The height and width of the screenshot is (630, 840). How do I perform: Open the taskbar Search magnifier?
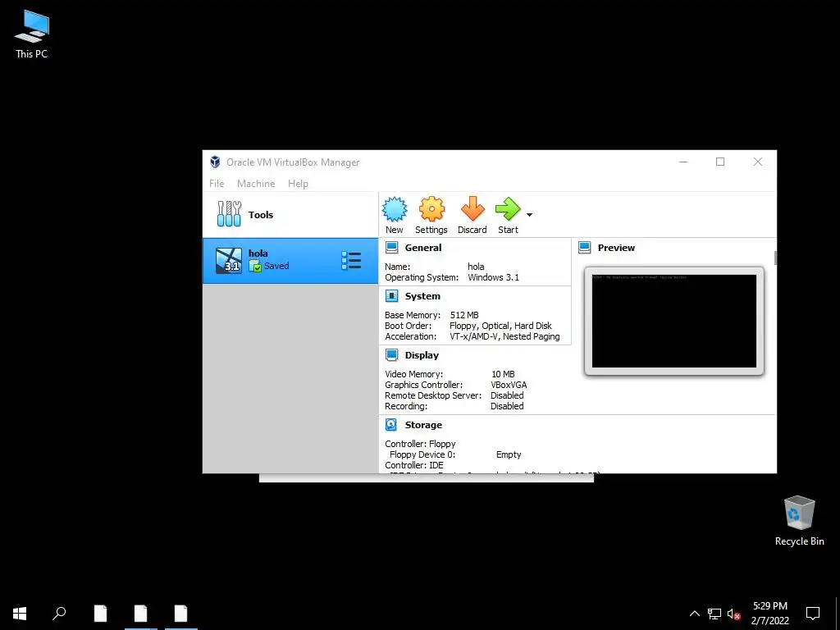pos(59,613)
